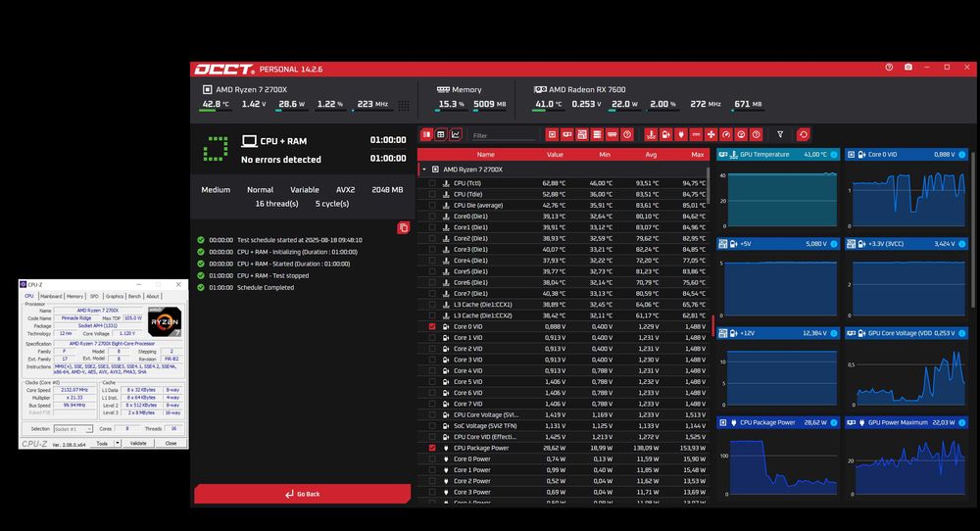Image resolution: width=980 pixels, height=531 pixels.
Task: Click the 'CPU Core Voltage (SVI...' row
Action: pyautogui.click(x=563, y=414)
